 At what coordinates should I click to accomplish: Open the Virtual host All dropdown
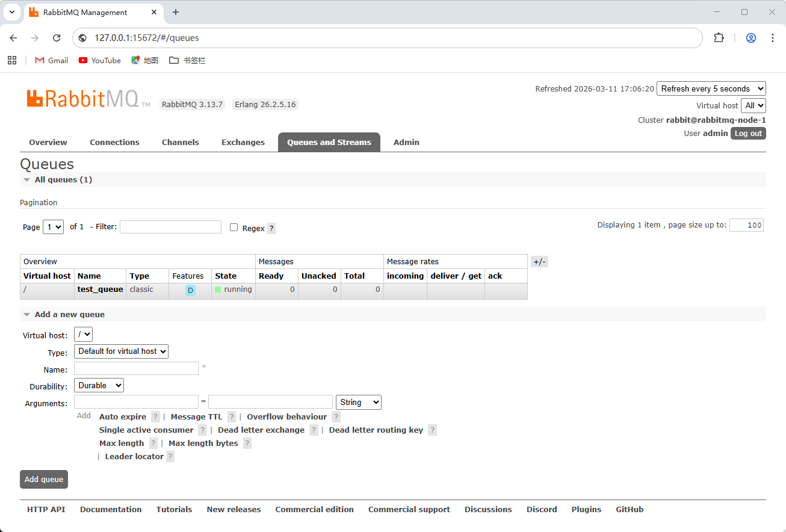coord(754,105)
